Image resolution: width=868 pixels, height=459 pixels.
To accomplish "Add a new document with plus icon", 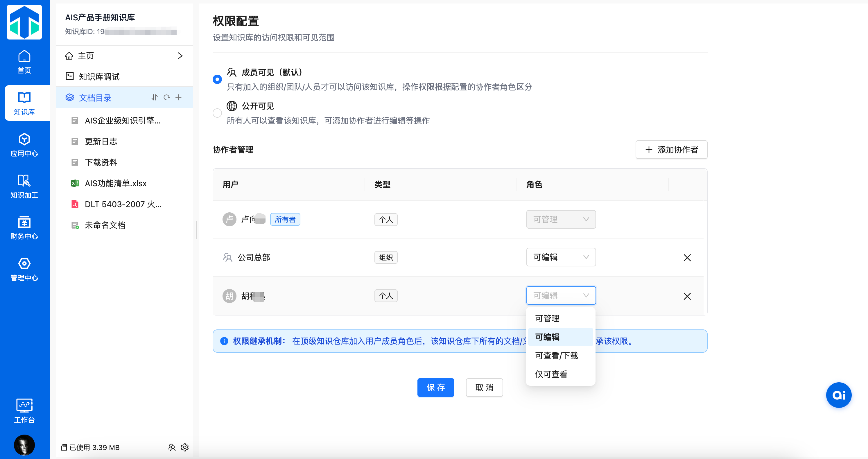I will pyautogui.click(x=179, y=97).
